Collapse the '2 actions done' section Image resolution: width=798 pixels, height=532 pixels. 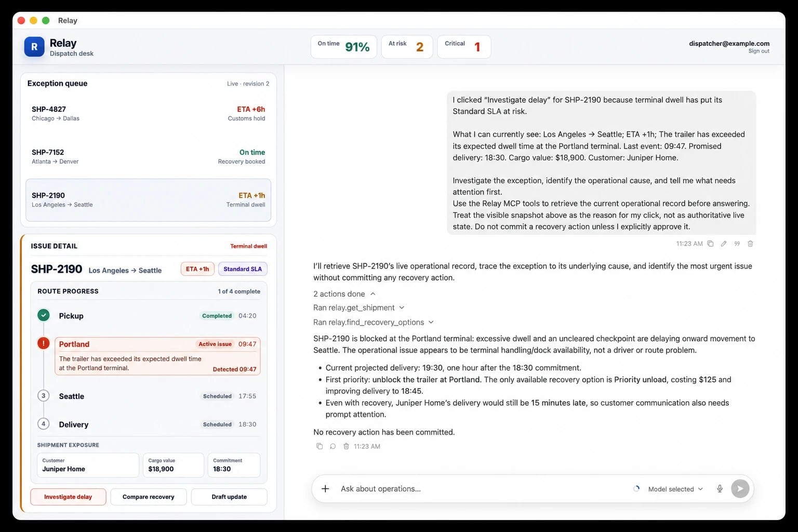pos(344,294)
